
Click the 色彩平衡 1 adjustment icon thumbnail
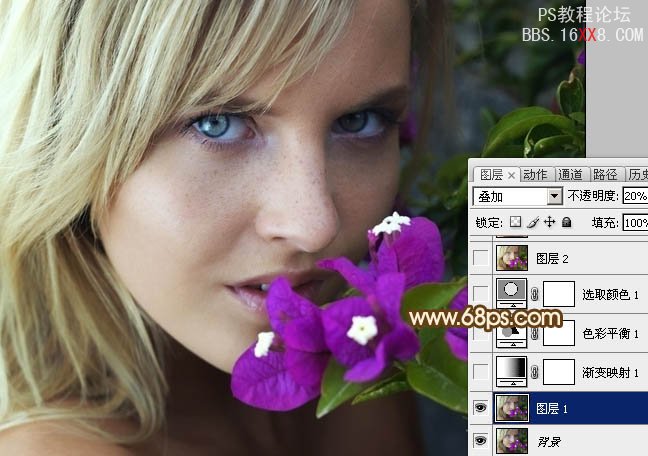(x=512, y=334)
